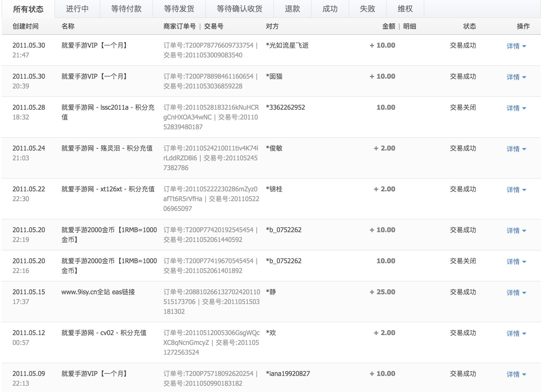
Task: Expand 详情 arrow for *俊敏 transaction
Action: tap(524, 149)
